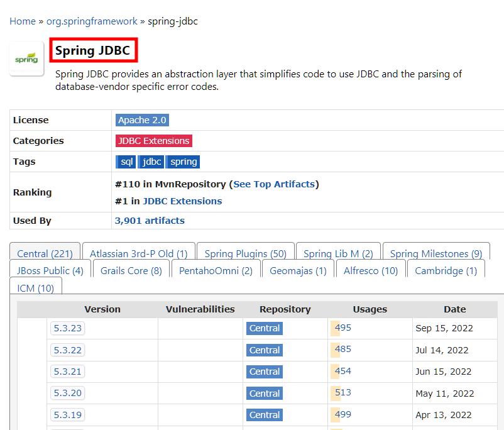
Task: Select the jdbc tag
Action: click(x=151, y=162)
